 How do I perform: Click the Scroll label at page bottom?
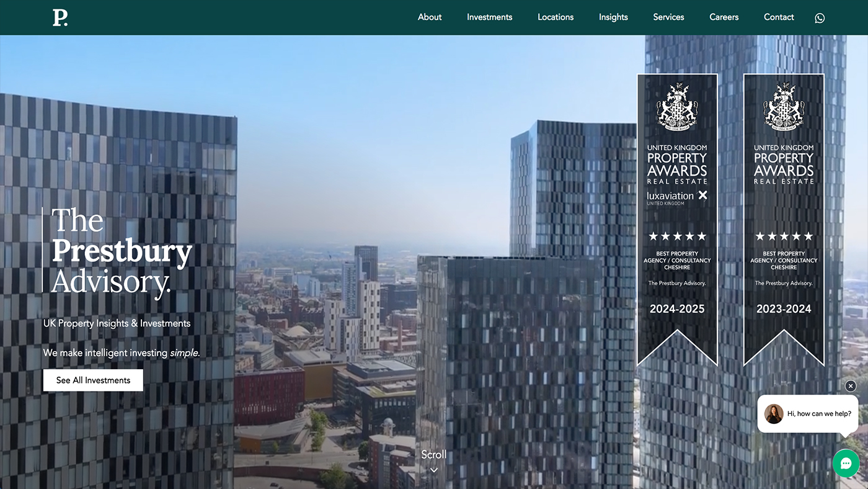[x=434, y=455]
